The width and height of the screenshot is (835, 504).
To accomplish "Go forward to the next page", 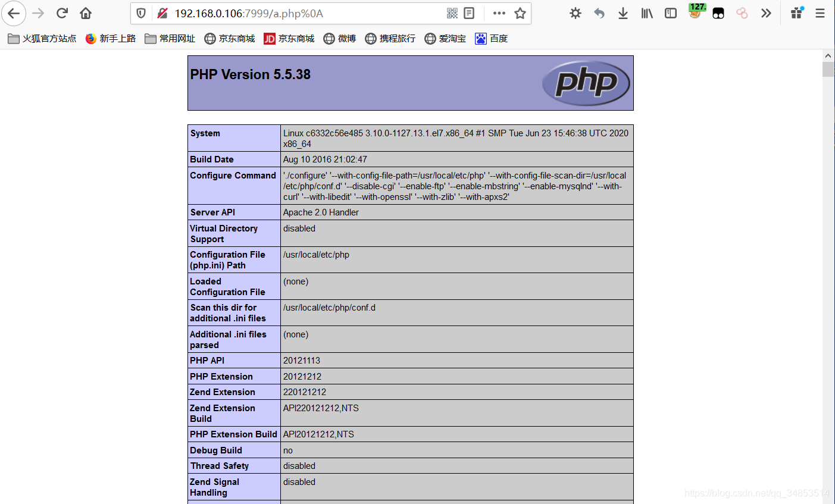I will point(38,13).
